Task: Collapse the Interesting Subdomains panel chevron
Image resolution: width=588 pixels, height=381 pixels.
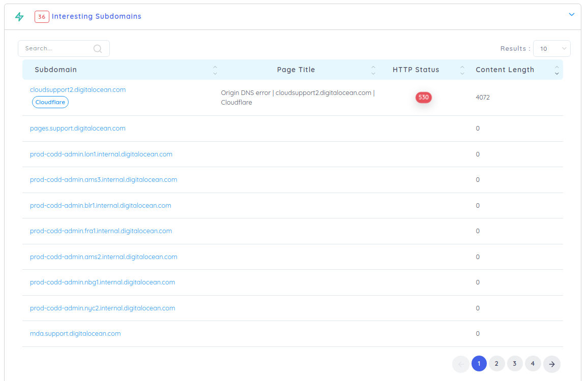Action: [x=571, y=15]
